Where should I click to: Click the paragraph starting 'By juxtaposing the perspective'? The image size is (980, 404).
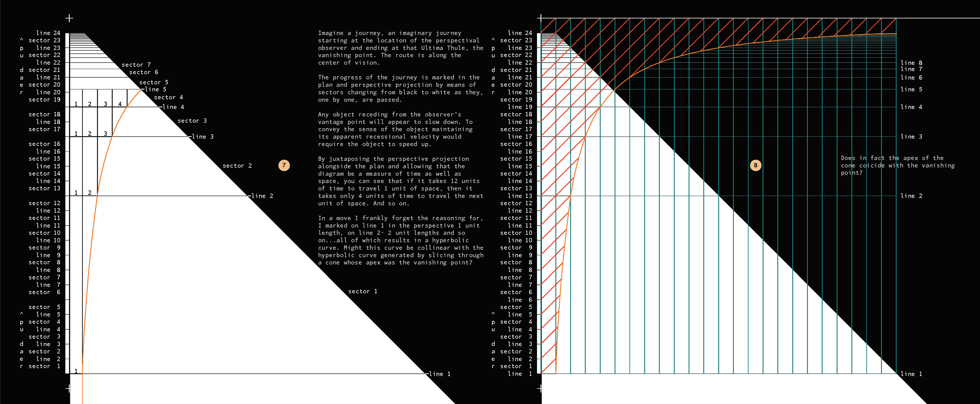click(400, 181)
